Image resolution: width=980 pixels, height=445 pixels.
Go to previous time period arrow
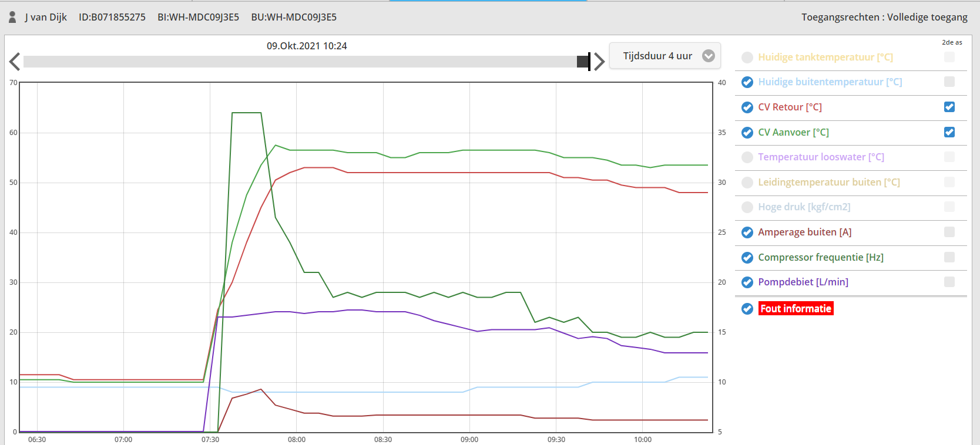point(15,62)
